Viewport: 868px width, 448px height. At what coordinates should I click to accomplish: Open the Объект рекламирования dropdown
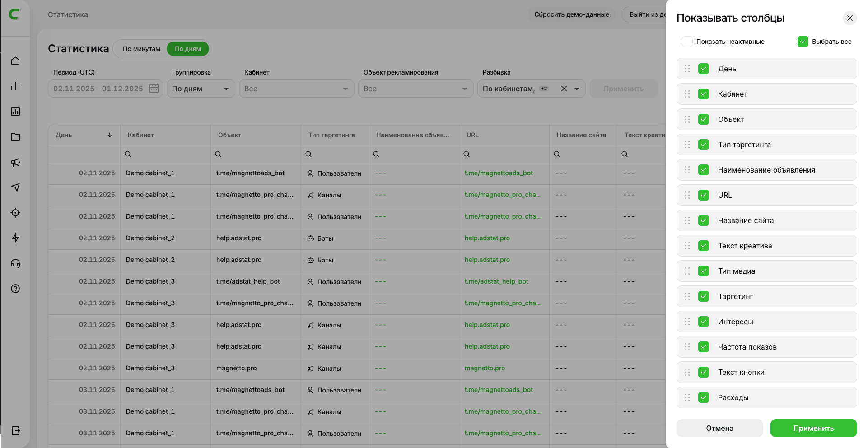click(415, 89)
